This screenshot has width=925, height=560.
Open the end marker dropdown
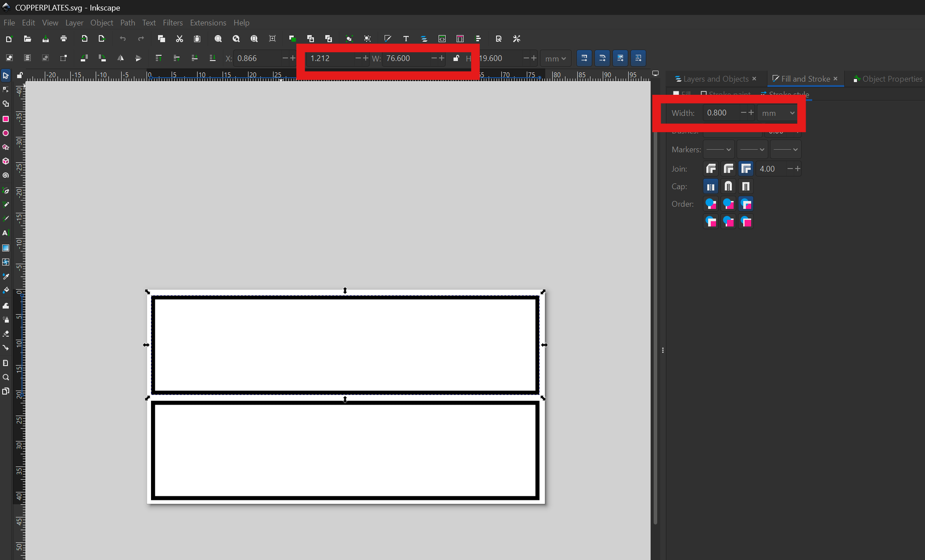coord(785,150)
